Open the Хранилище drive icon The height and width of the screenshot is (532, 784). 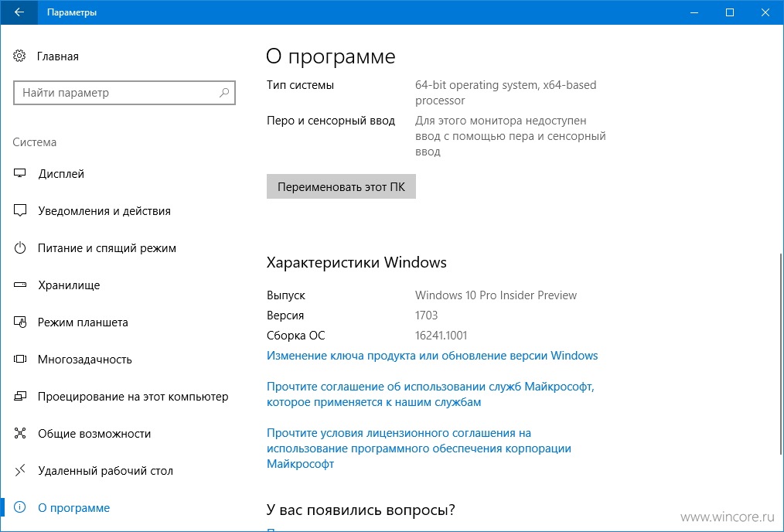click(x=20, y=285)
